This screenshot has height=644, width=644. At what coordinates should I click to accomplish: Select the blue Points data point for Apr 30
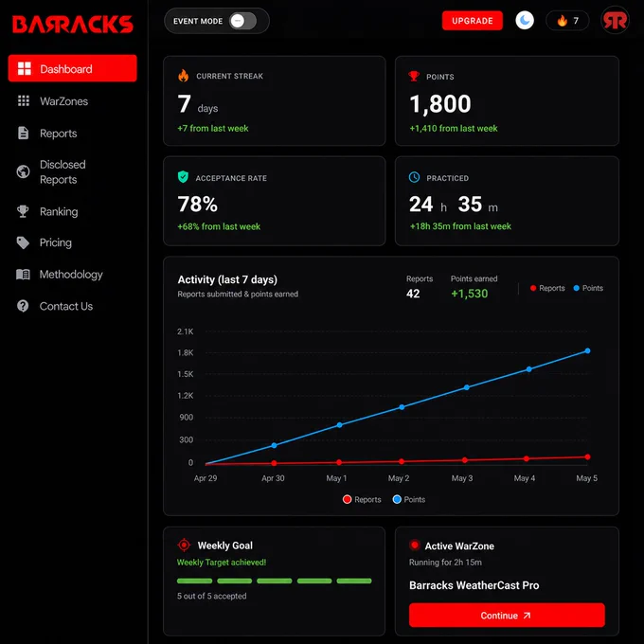274,445
